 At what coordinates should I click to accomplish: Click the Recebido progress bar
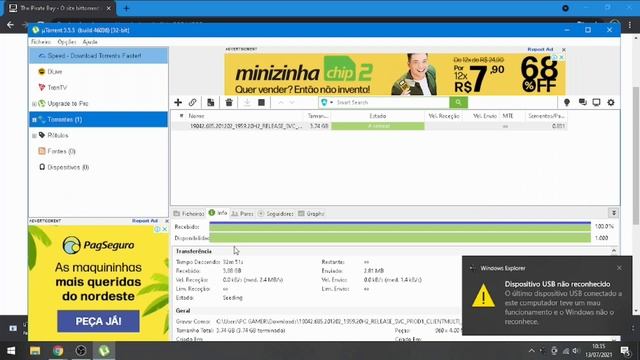coord(400,227)
